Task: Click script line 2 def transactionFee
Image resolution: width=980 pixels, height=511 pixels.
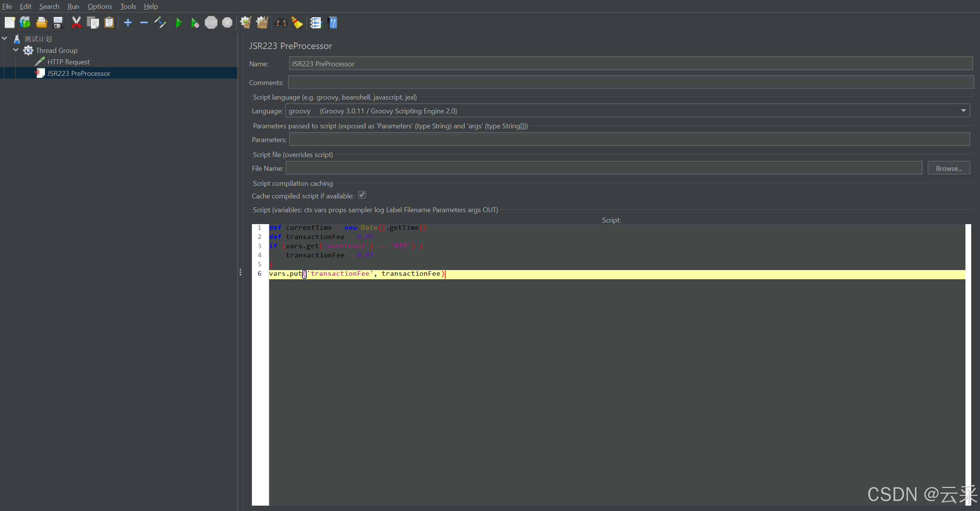Action: (321, 237)
